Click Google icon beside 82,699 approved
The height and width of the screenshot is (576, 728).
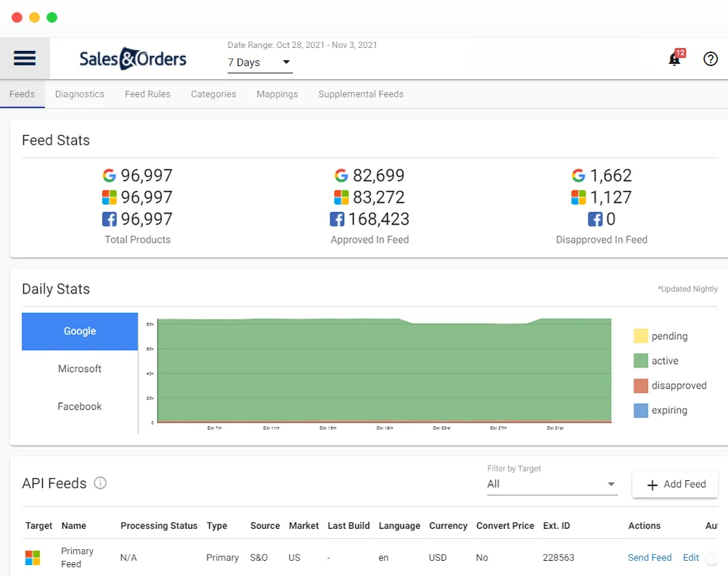point(341,176)
